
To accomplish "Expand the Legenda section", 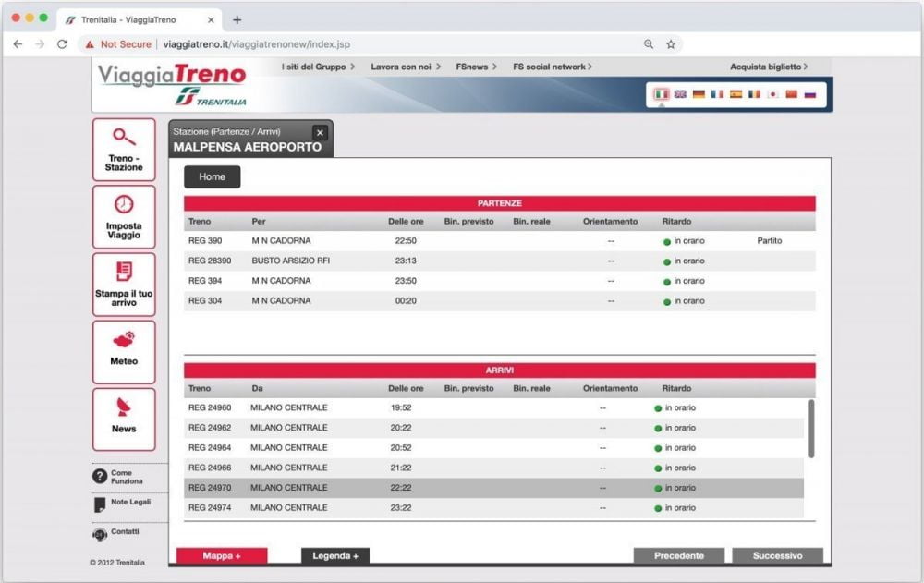I will 334,555.
